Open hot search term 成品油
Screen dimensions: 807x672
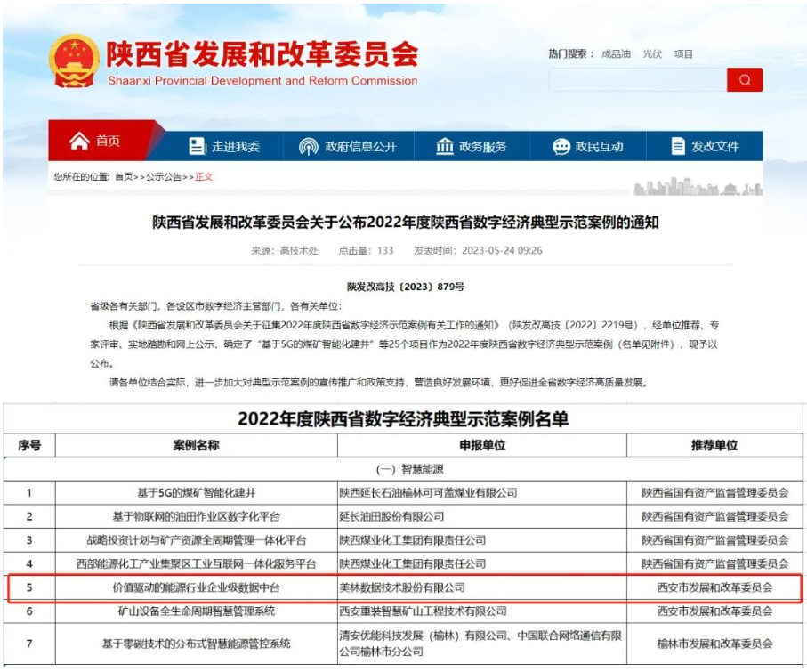click(x=617, y=53)
